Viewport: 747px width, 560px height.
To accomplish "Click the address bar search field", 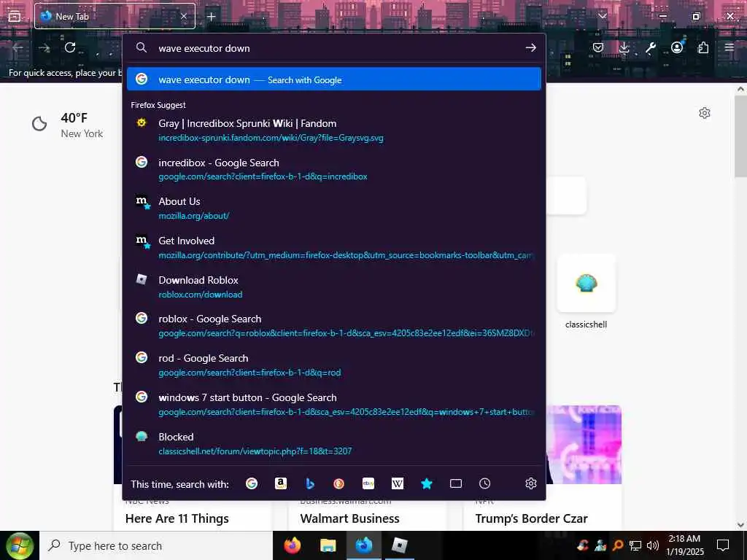I will click(x=333, y=48).
